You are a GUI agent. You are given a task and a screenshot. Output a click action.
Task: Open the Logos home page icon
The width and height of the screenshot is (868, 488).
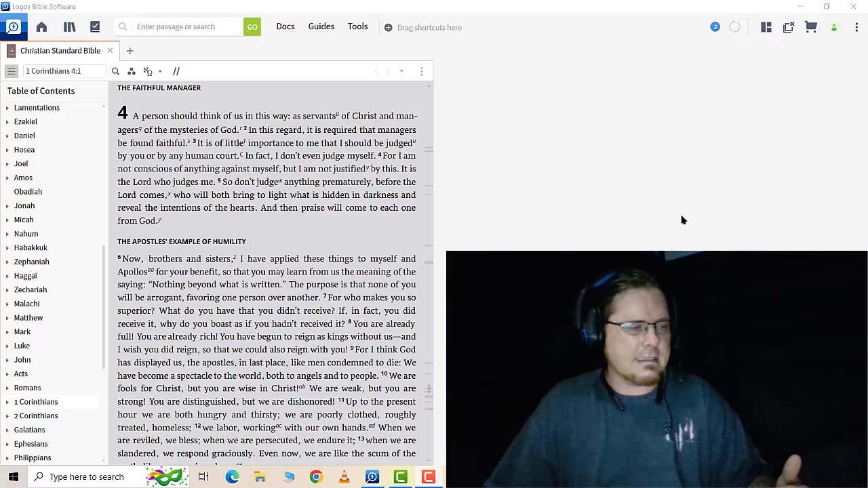(x=41, y=27)
